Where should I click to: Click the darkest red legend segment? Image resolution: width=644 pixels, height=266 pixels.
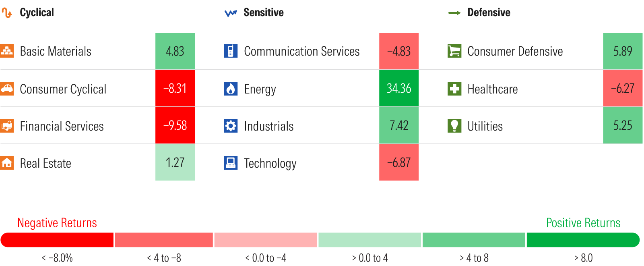pyautogui.click(x=57, y=240)
